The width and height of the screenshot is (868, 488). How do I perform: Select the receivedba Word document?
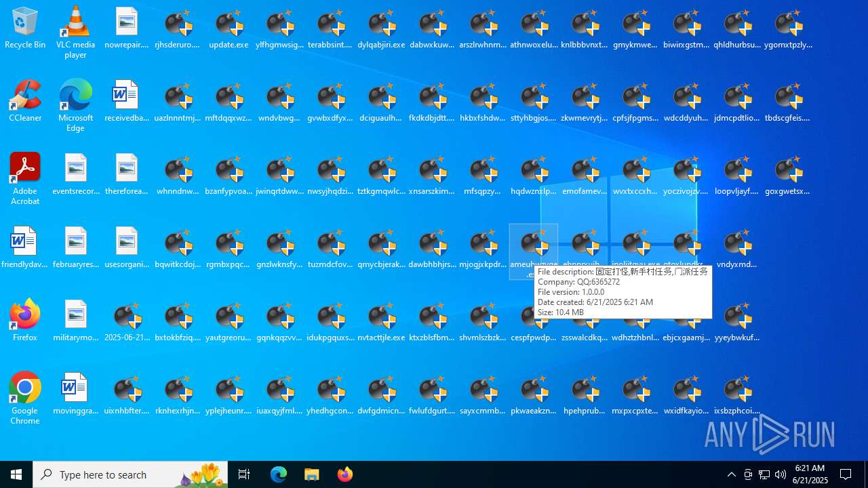click(x=127, y=102)
